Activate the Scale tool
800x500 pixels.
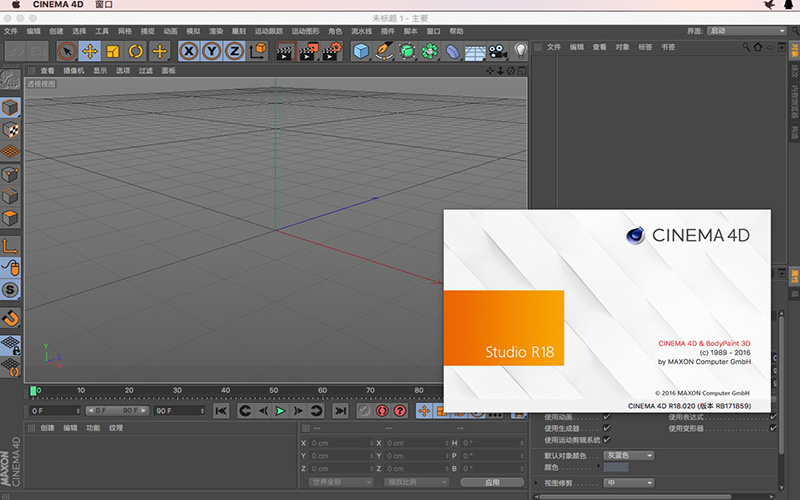[112, 52]
